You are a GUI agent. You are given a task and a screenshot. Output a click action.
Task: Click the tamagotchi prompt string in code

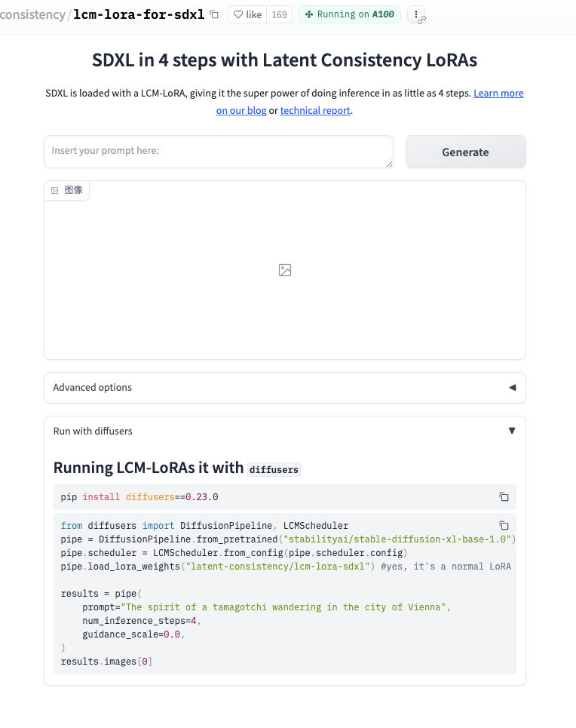[283, 607]
